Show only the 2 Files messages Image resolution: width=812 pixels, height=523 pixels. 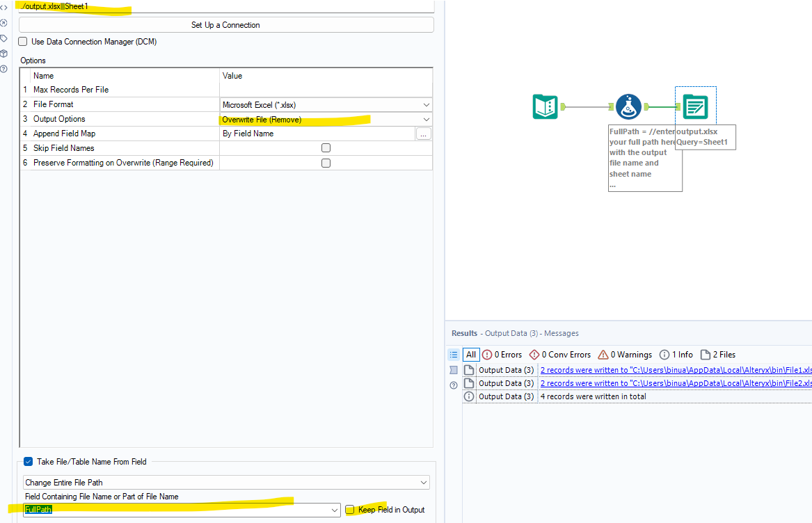click(x=717, y=355)
